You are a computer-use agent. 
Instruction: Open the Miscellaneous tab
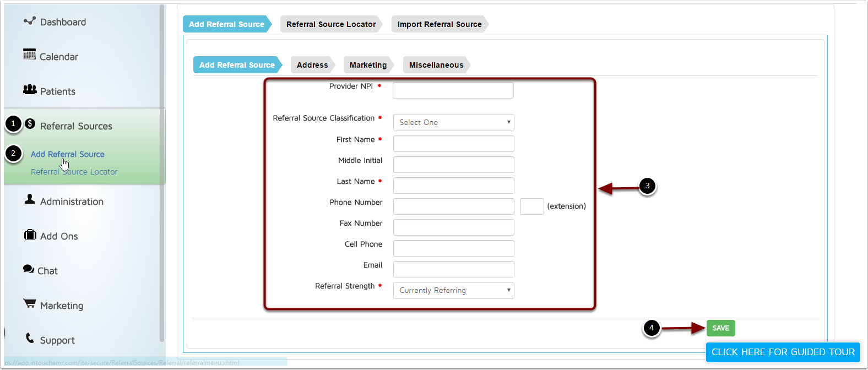(436, 65)
